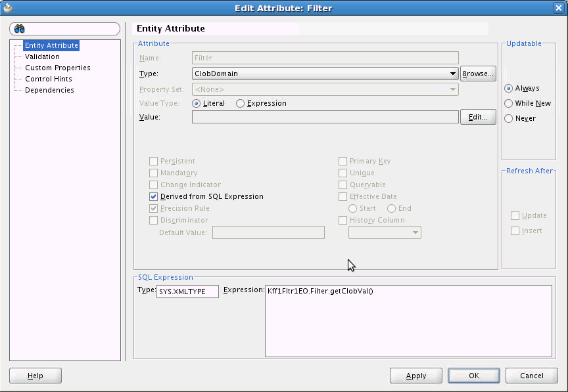
Task: Click the Help button
Action: point(35,376)
